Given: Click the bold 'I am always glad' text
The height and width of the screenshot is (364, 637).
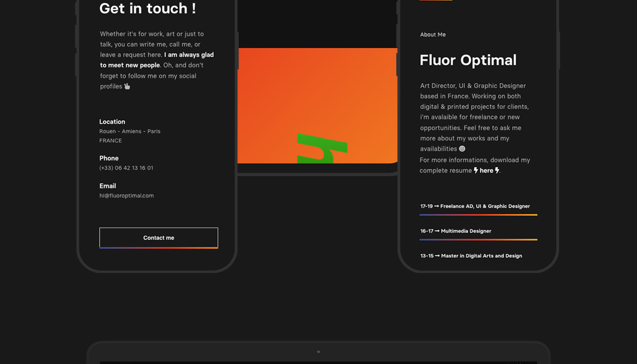Looking at the screenshot, I should pos(189,55).
